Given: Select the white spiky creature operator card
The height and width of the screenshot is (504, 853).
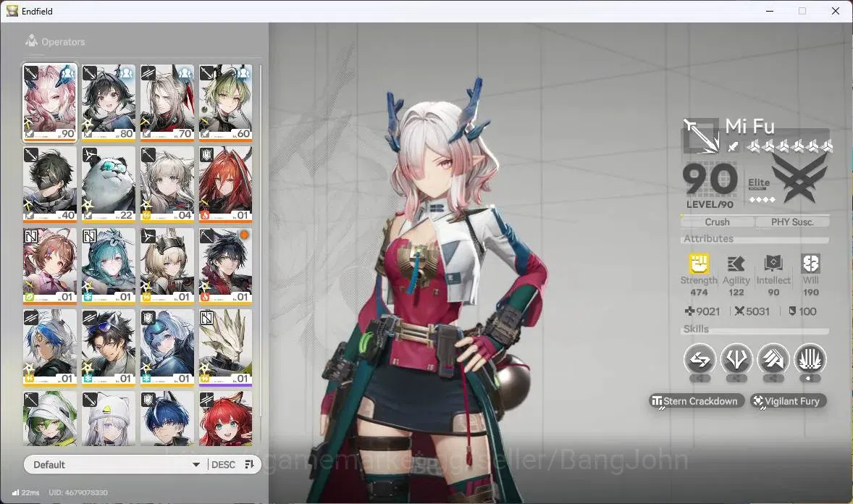Looking at the screenshot, I should (226, 348).
